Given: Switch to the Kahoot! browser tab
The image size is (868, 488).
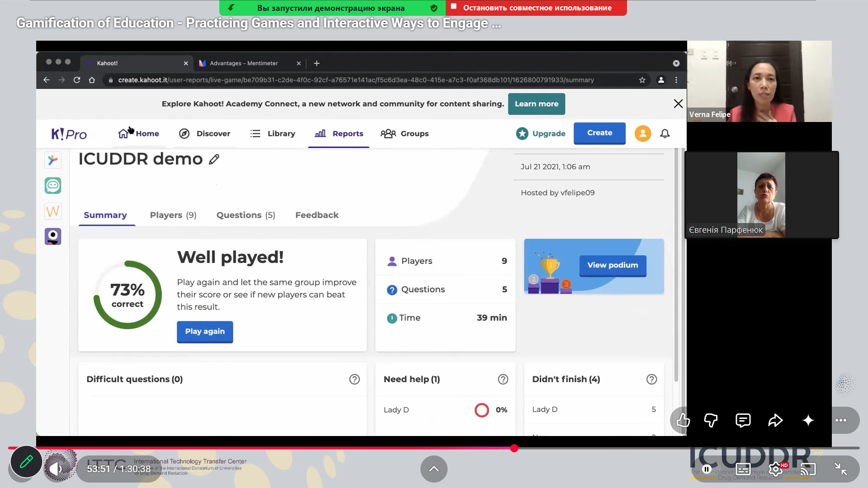Looking at the screenshot, I should (x=137, y=63).
